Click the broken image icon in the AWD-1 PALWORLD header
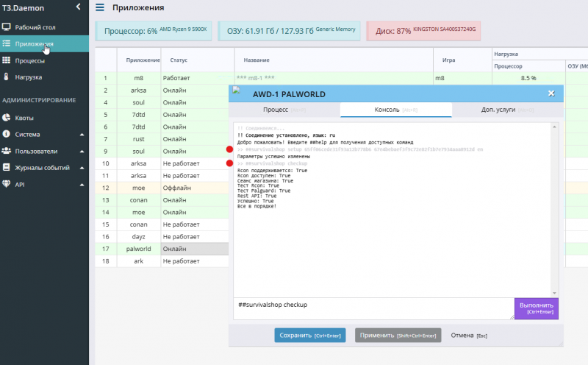 [x=236, y=90]
